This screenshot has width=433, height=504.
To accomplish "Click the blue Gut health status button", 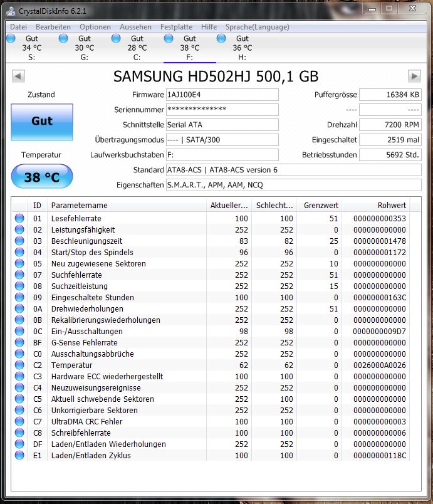I will point(42,122).
